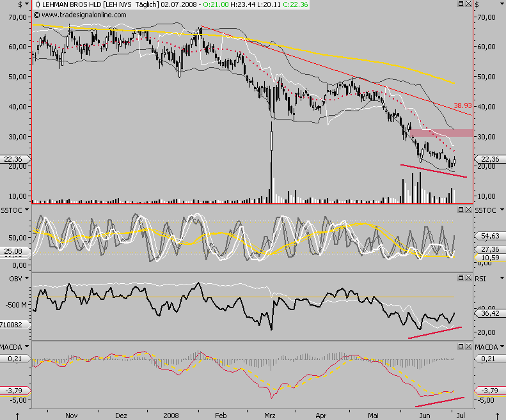Image resolution: width=506 pixels, height=420 pixels.
Task: Click the 25,08 value label on left SSTOC axis
Action: [x=15, y=251]
